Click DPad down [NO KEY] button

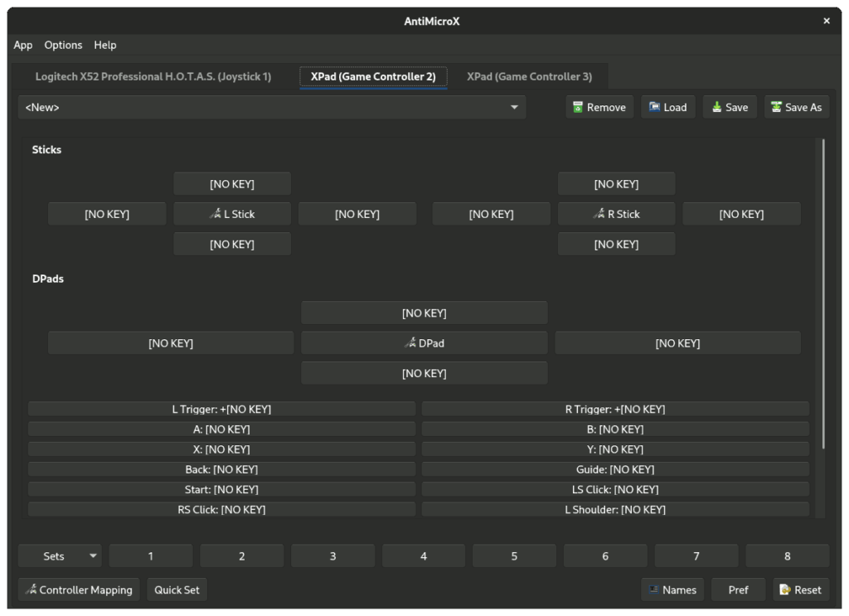point(424,373)
